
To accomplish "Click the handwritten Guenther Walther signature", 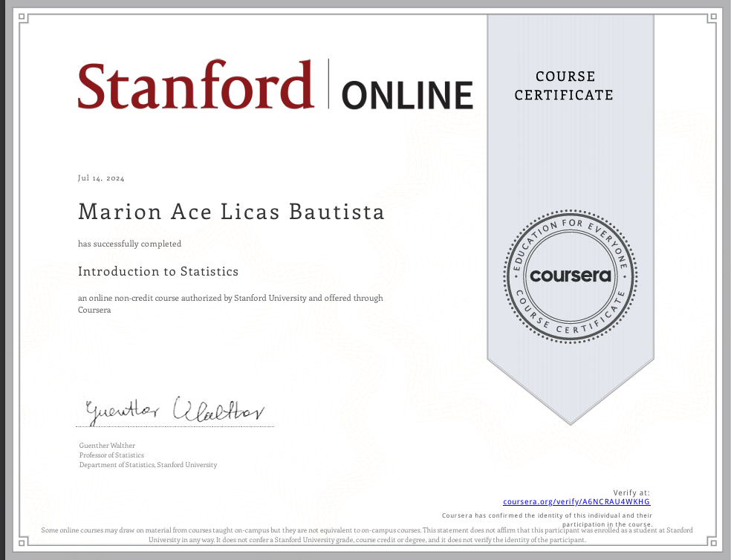I will pyautogui.click(x=175, y=411).
